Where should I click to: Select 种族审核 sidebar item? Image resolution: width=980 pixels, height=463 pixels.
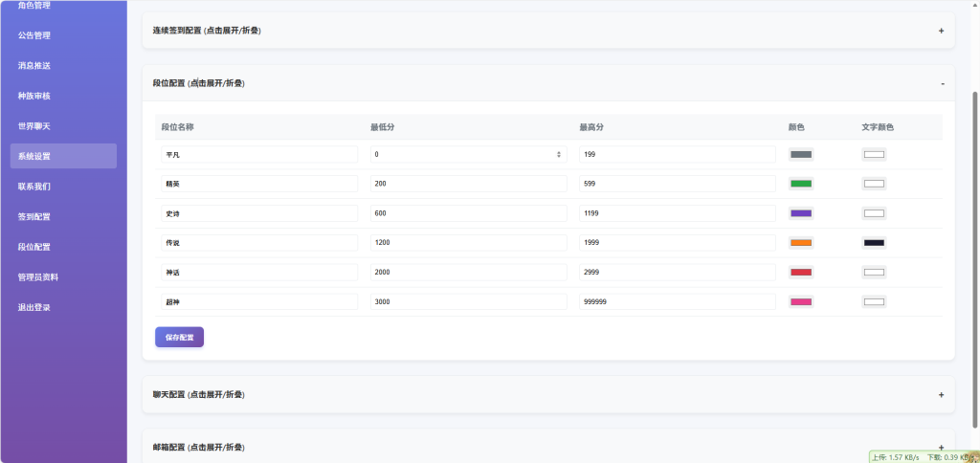click(x=34, y=96)
